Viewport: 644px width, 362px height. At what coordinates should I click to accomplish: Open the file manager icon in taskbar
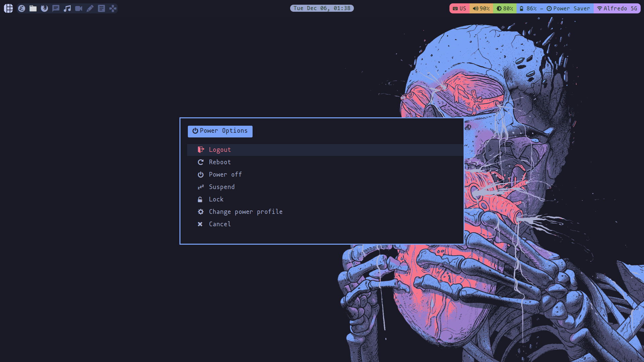point(32,8)
